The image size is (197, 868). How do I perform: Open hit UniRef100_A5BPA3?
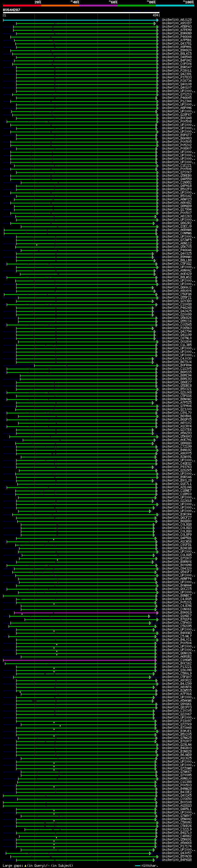[177, 26]
